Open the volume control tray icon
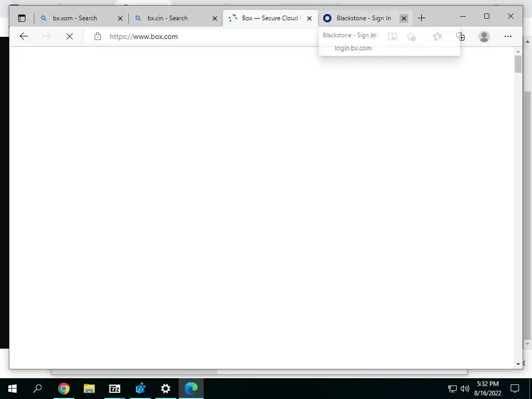This screenshot has height=399, width=532. click(x=465, y=389)
